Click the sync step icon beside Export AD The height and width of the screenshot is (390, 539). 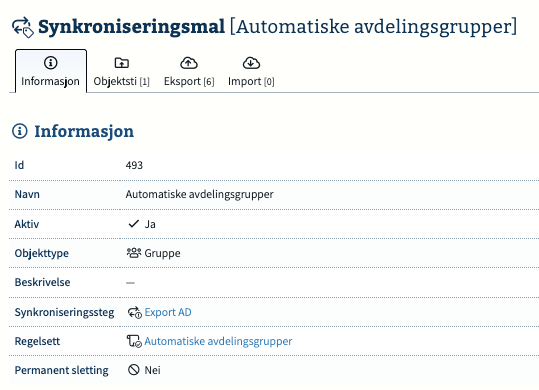point(134,312)
